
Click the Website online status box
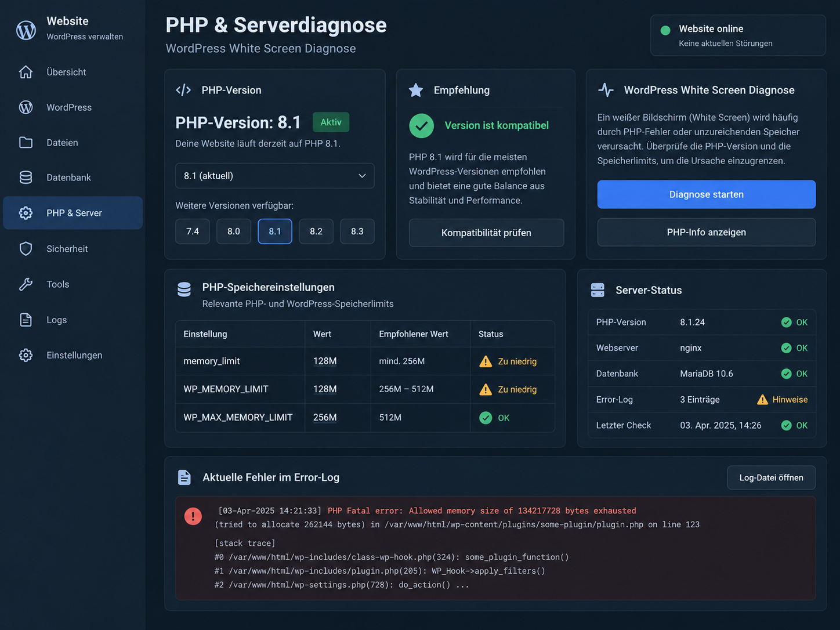[x=738, y=35]
